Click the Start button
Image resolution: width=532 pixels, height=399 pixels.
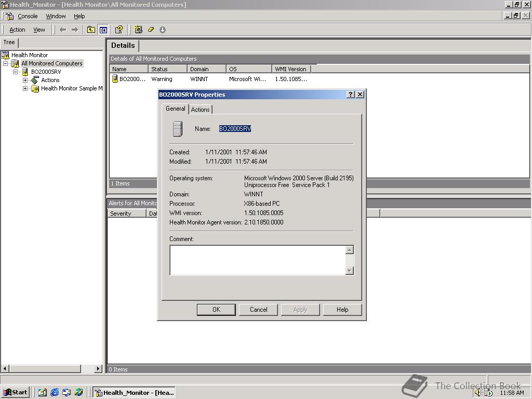(15, 392)
